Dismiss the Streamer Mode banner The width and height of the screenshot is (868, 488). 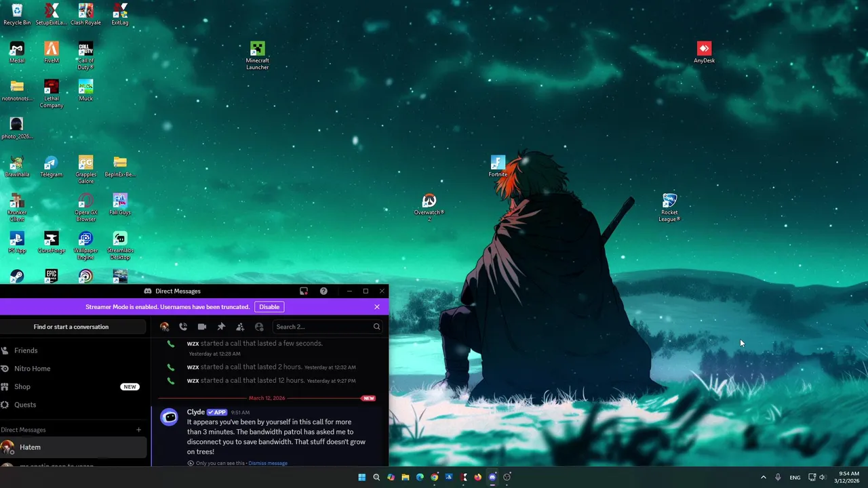[x=377, y=307]
